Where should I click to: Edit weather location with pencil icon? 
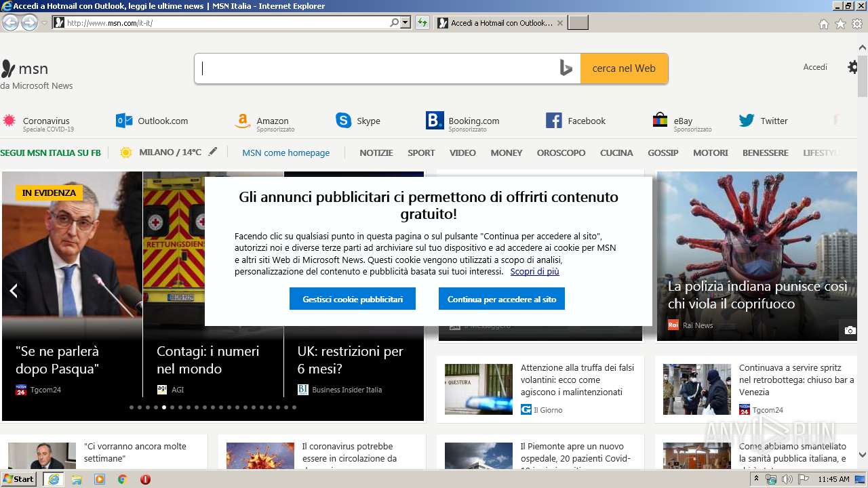(213, 152)
